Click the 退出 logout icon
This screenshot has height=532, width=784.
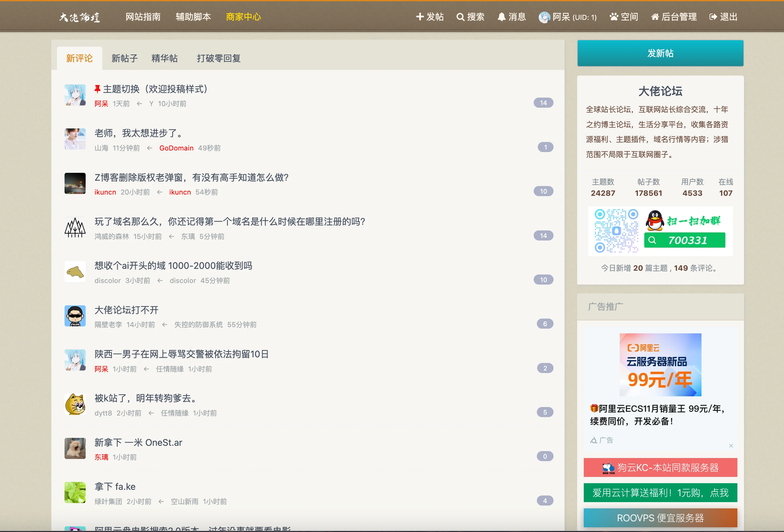[713, 17]
